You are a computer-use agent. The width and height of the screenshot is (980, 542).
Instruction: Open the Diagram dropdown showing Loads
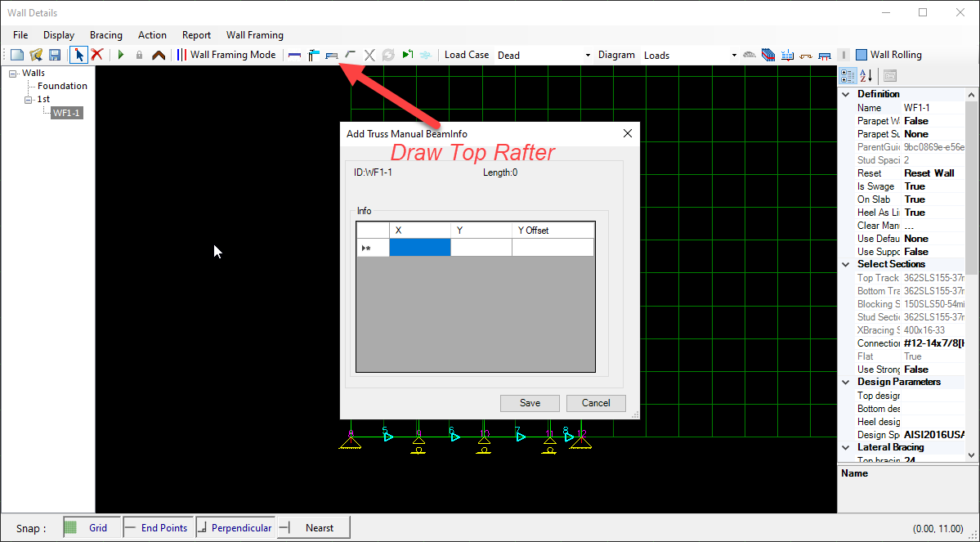point(733,56)
